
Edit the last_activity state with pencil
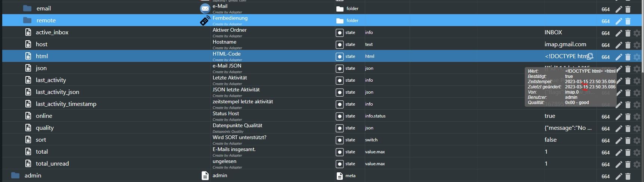619,81
